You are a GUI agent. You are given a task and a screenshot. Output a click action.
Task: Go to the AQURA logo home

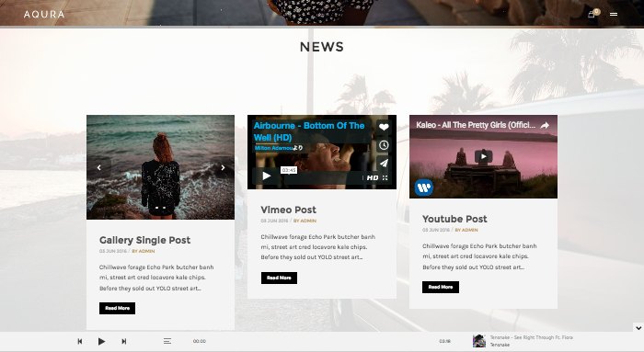[x=44, y=15]
